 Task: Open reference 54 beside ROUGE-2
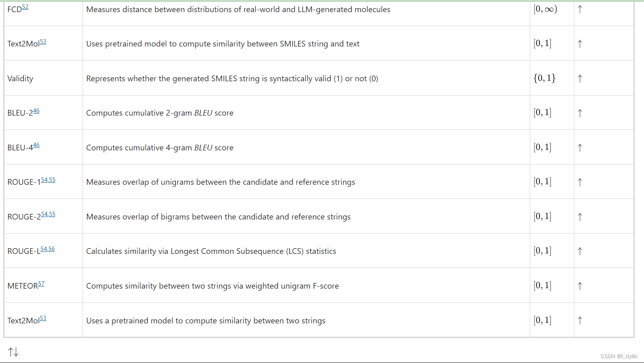click(x=45, y=214)
